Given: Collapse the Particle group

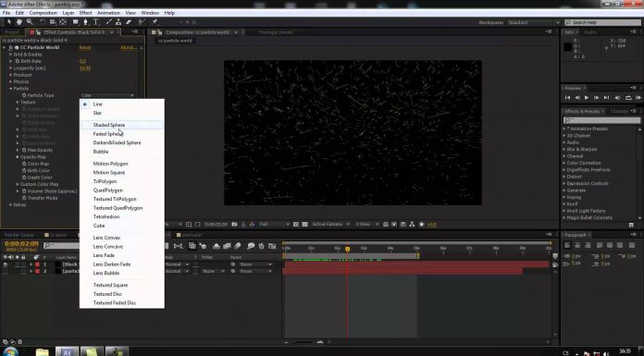Looking at the screenshot, I should [x=11, y=89].
